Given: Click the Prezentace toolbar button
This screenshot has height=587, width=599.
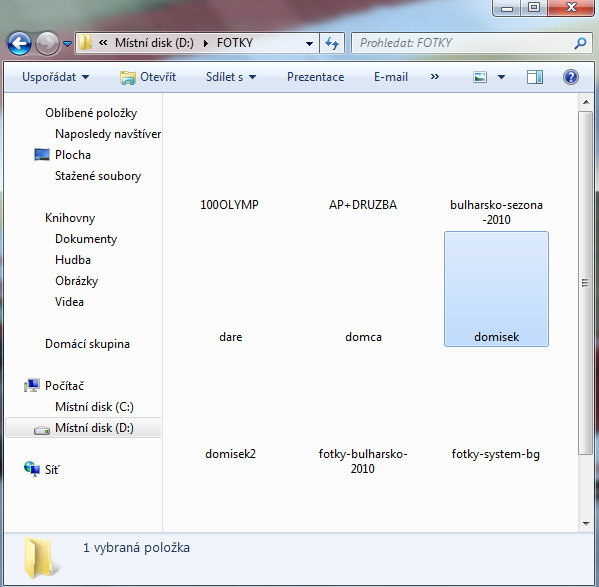Looking at the screenshot, I should [316, 77].
